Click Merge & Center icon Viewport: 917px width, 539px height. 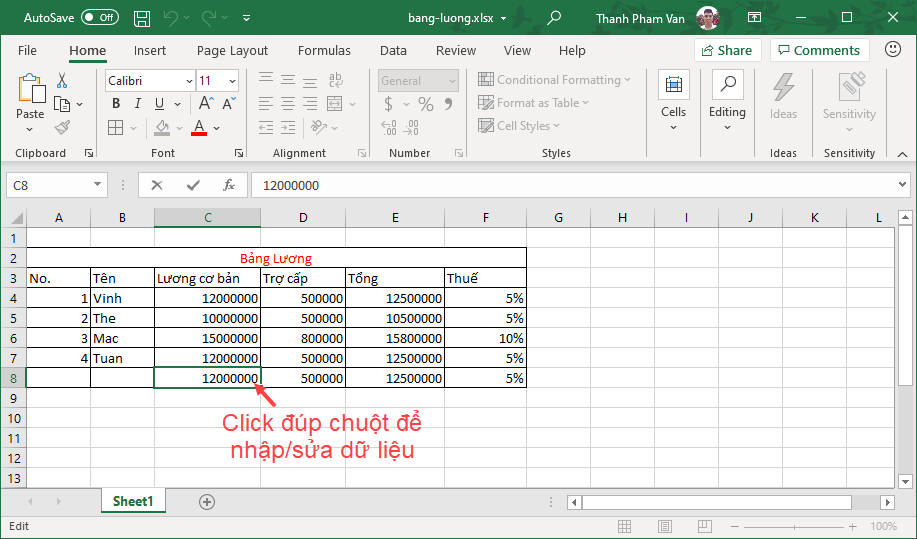pyautogui.click(x=335, y=104)
